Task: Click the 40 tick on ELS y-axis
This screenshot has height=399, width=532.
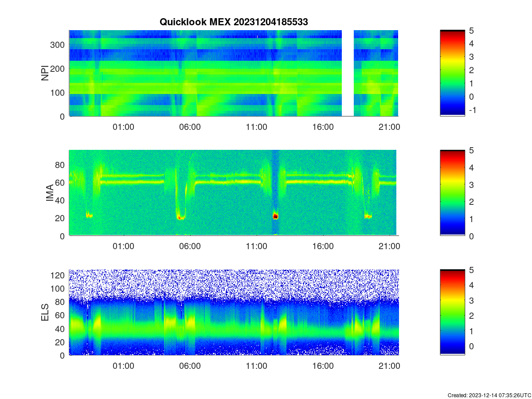Action: coord(61,329)
